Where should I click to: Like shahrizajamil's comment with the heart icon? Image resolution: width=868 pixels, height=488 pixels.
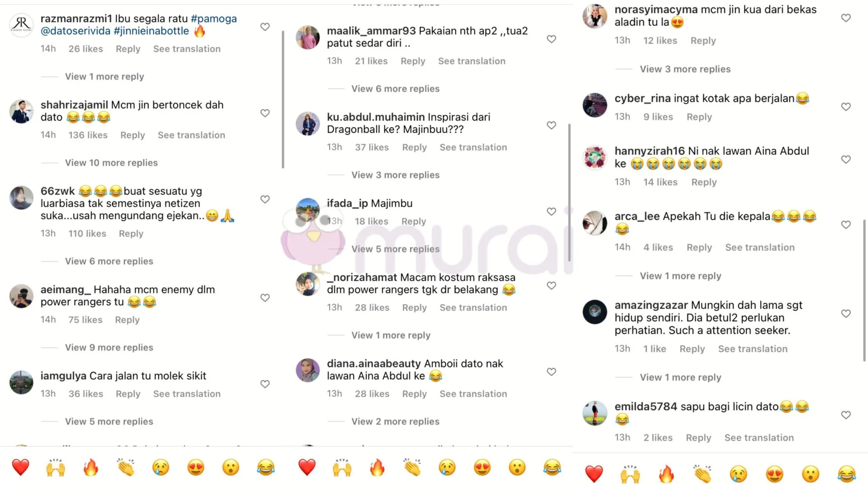pos(265,113)
